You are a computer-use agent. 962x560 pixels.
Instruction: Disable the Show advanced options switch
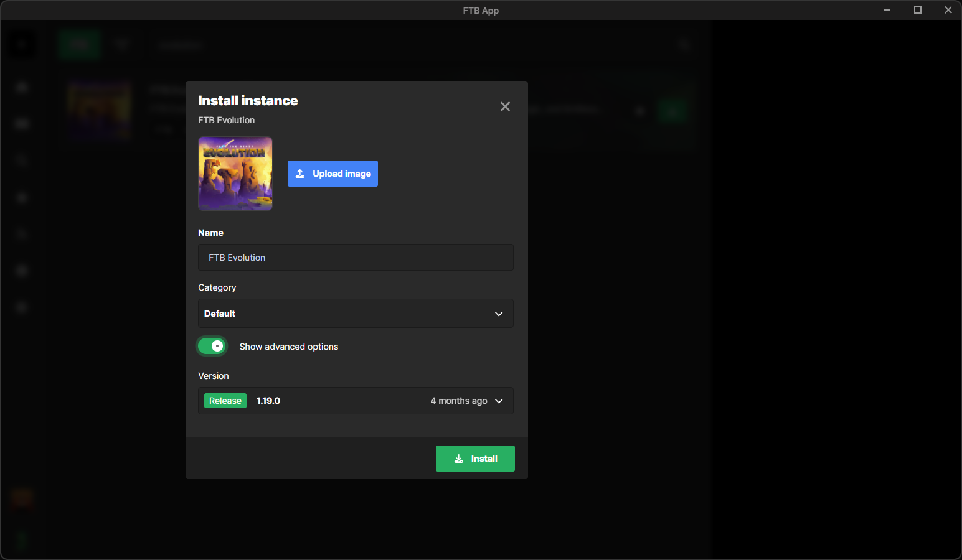212,346
